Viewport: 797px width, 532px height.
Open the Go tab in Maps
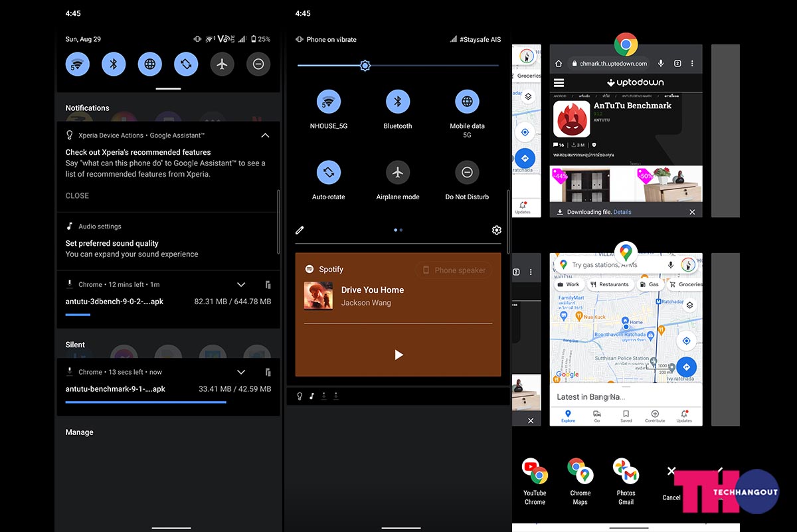pos(597,416)
